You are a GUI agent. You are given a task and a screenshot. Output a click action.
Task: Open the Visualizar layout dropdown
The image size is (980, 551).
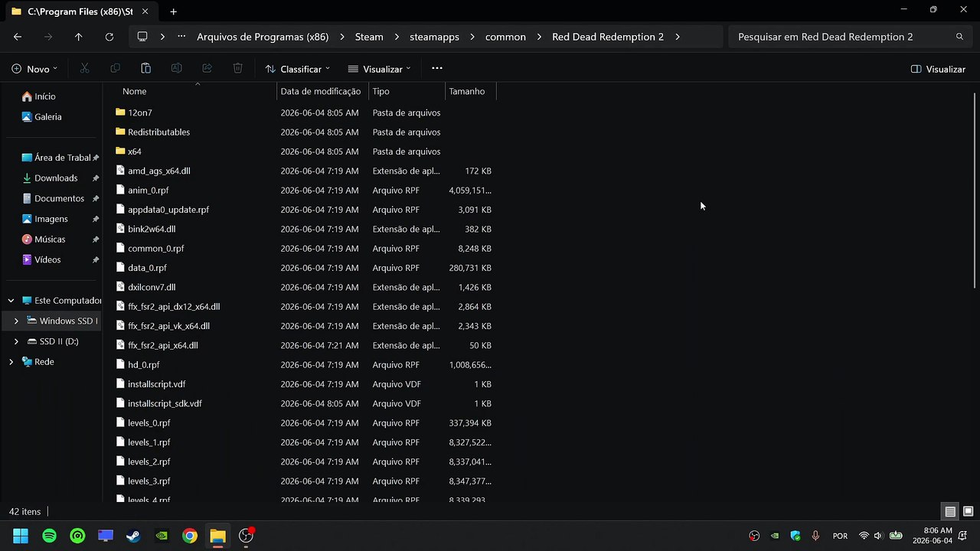pos(379,69)
